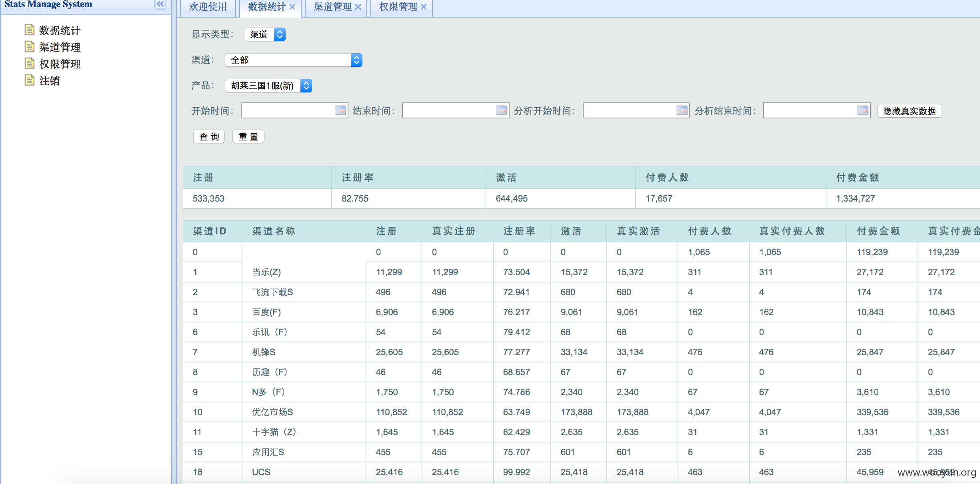This screenshot has width=980, height=484.
Task: Switch to the 欢迎使用 tab
Action: (x=208, y=7)
